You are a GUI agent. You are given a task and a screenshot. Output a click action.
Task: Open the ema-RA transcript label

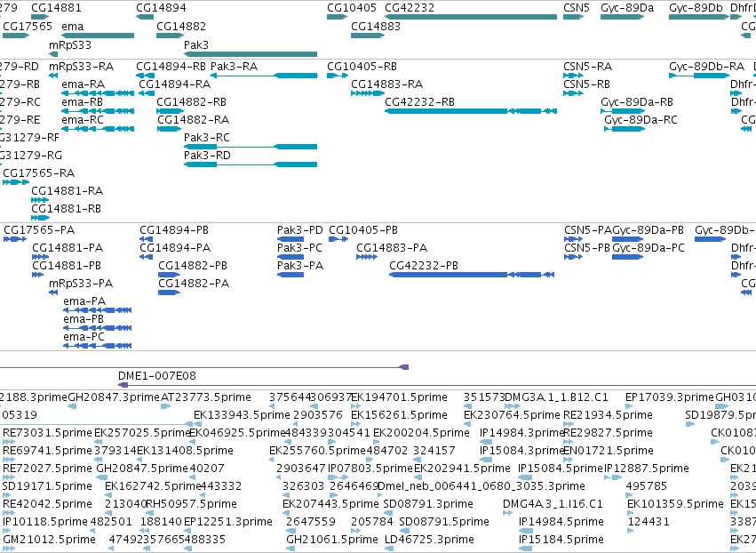[83, 84]
